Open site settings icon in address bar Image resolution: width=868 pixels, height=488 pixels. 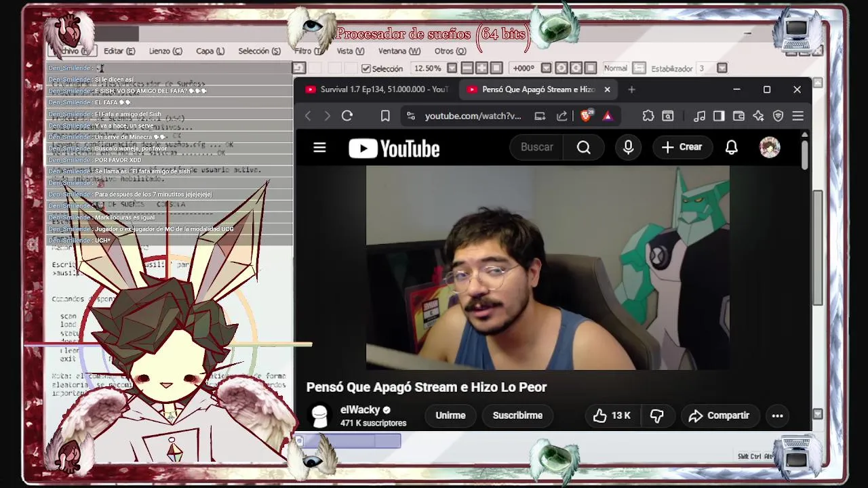[x=410, y=116]
